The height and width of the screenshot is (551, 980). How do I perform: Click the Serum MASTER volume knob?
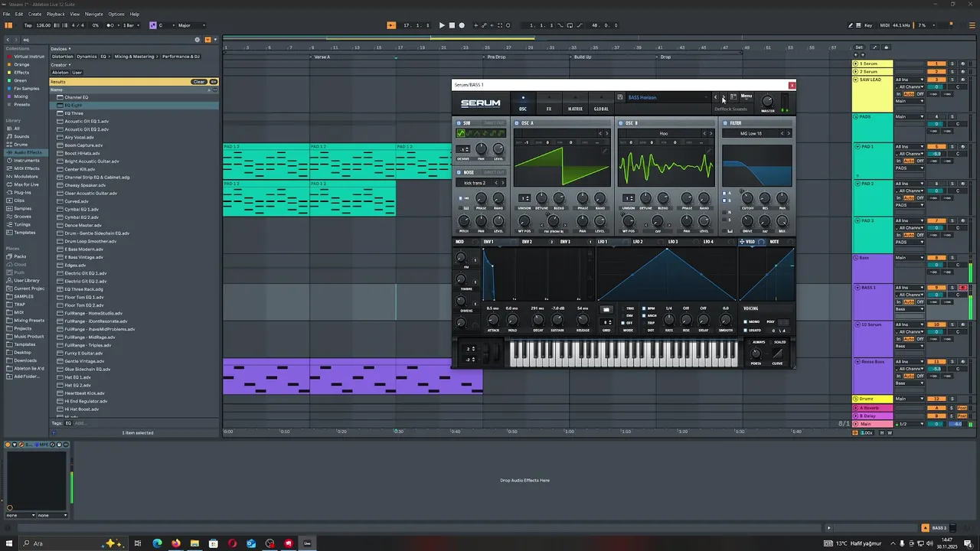(x=768, y=102)
